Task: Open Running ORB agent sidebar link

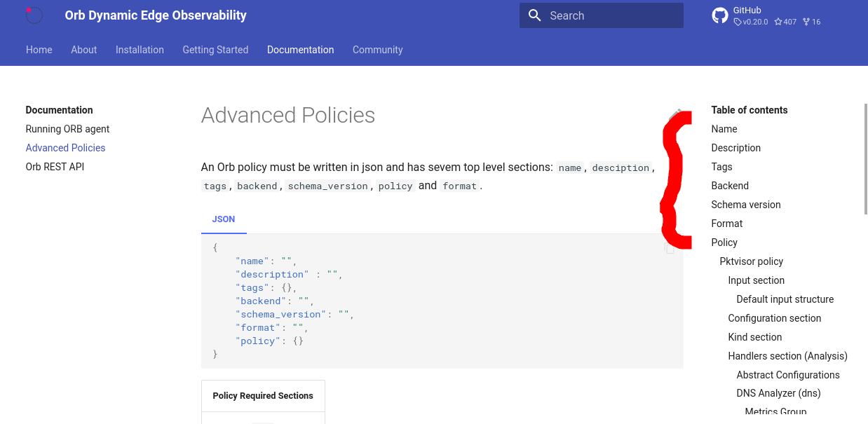Action: [x=68, y=129]
